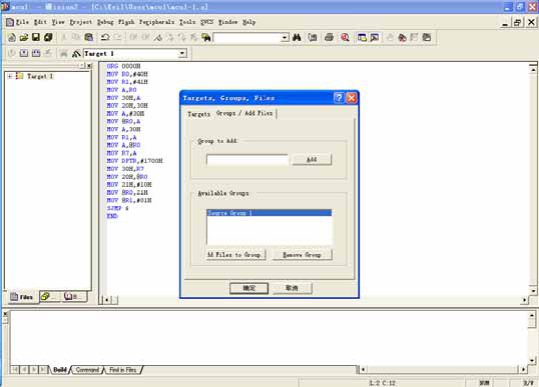Open the Help menu
This screenshot has width=539, height=387.
[x=249, y=22]
